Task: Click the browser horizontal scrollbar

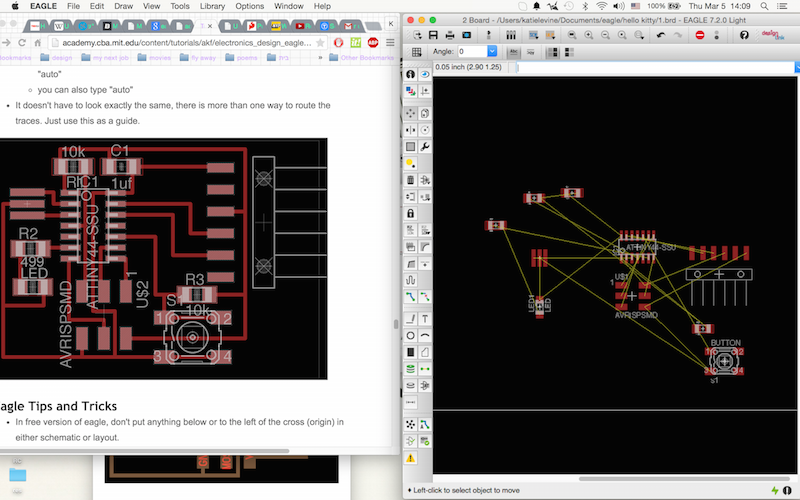Action: pos(145,451)
